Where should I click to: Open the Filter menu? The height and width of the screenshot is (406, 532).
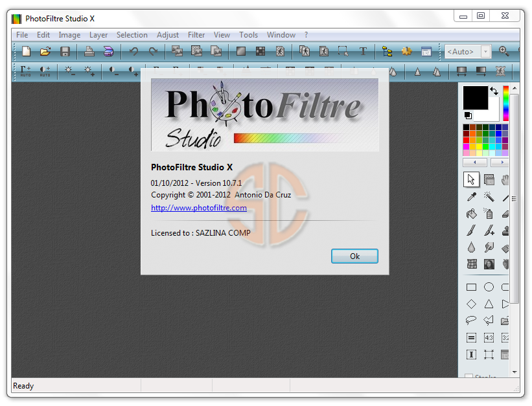pos(196,35)
